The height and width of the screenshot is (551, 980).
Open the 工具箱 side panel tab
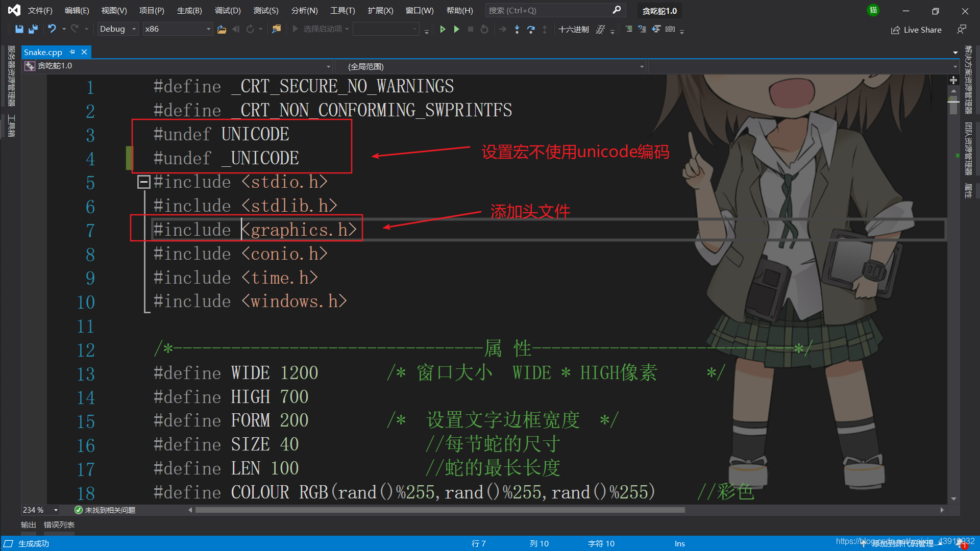(11, 126)
